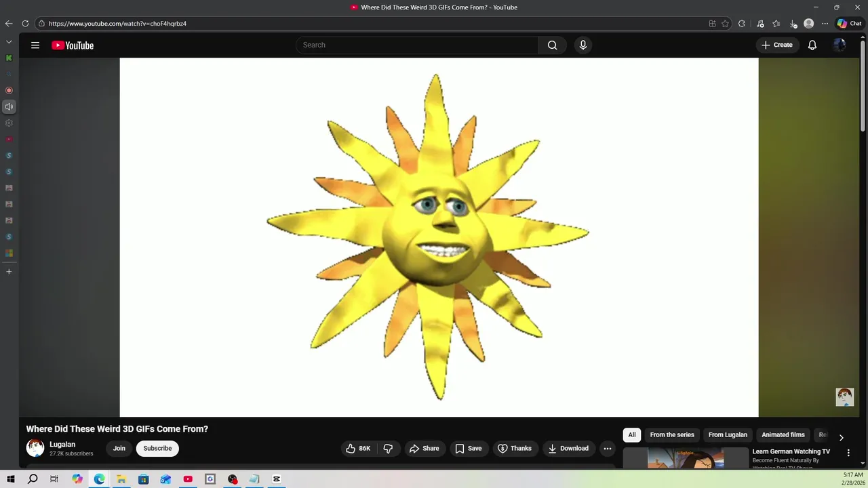Select the green K vertical tab

pos(9,58)
